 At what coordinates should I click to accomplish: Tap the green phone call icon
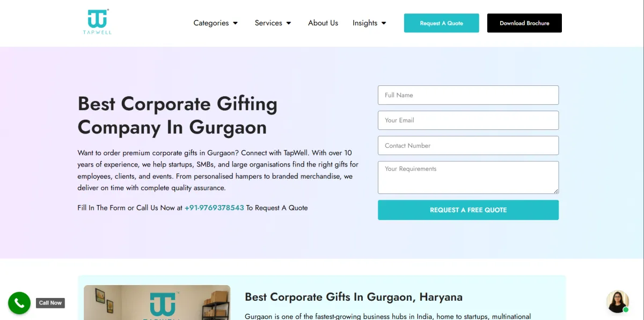(19, 303)
